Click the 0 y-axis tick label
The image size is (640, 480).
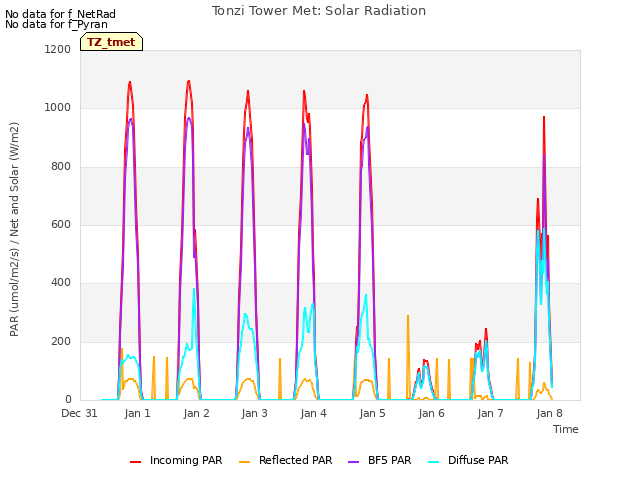click(68, 399)
